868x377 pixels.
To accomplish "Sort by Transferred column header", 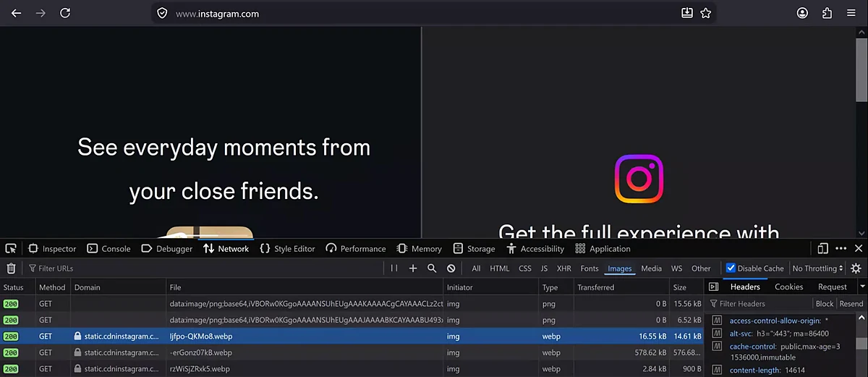I will (620, 287).
